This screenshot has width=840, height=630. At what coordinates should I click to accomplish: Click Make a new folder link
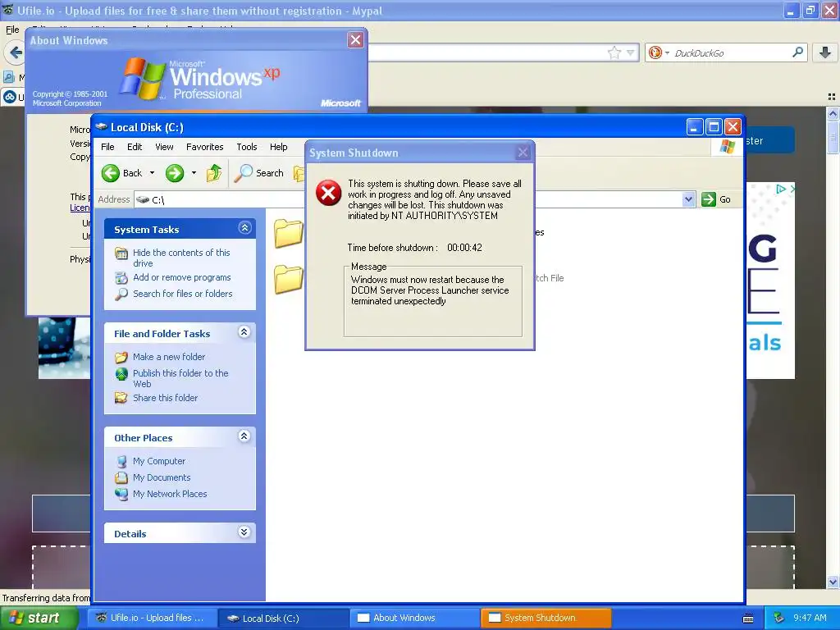[169, 357]
